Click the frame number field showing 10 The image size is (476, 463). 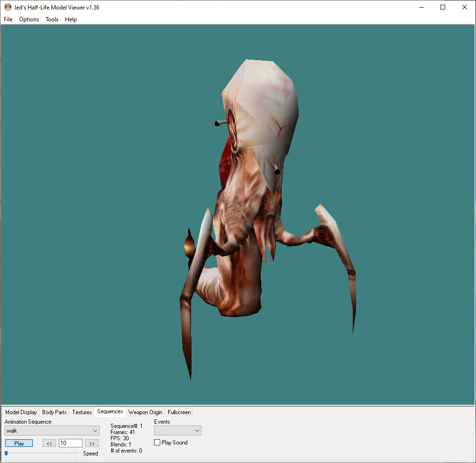point(71,443)
